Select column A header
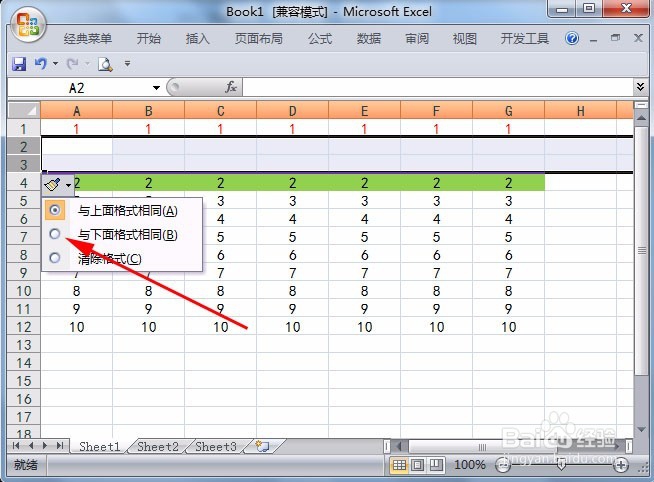Screen dimensions: 654x482 coord(76,110)
